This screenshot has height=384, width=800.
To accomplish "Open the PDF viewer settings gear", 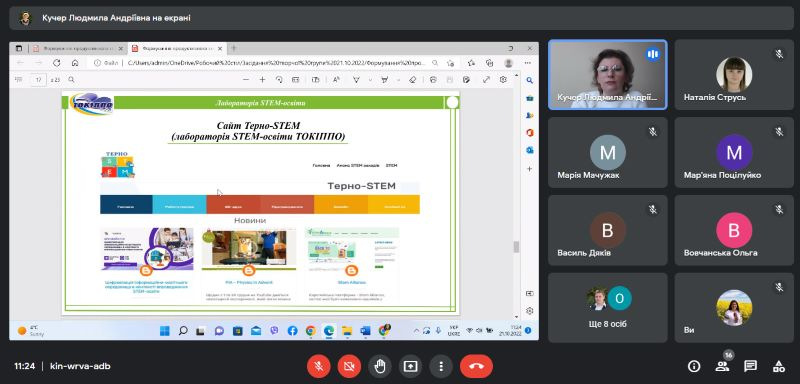I will (x=503, y=80).
